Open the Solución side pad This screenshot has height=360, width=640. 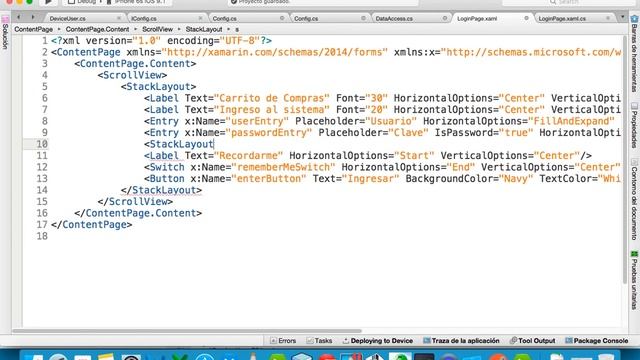[5, 33]
